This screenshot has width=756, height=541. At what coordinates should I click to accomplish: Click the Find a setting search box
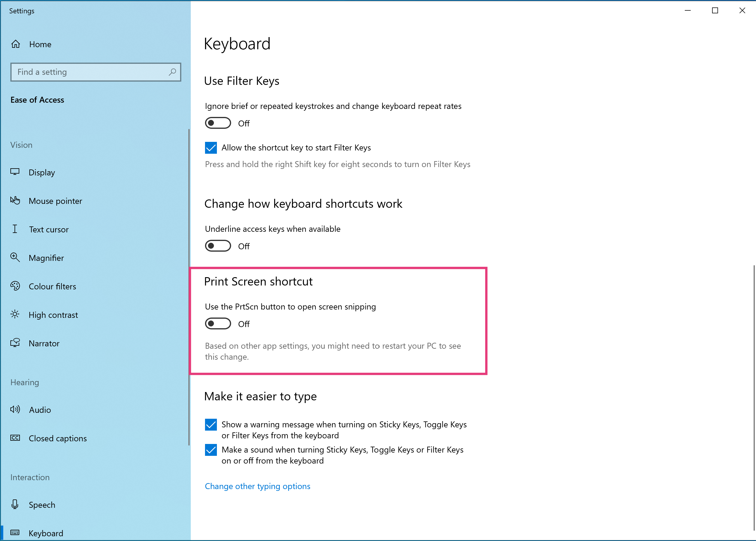(x=96, y=72)
